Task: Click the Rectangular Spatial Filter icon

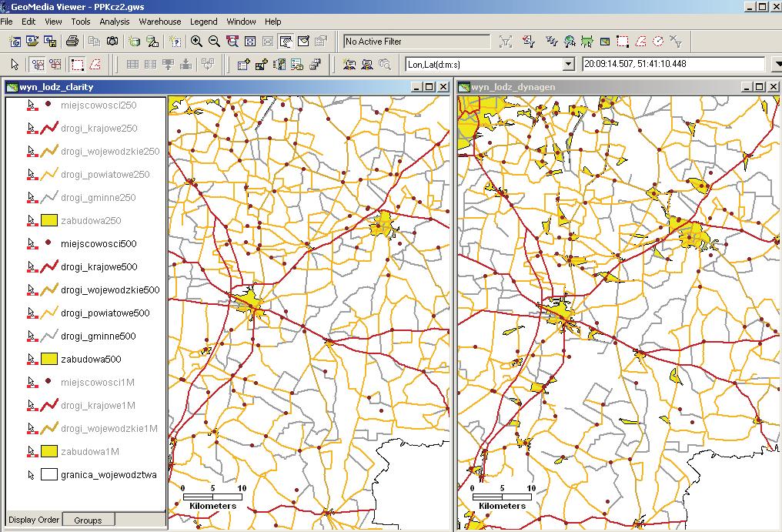Action: [623, 41]
